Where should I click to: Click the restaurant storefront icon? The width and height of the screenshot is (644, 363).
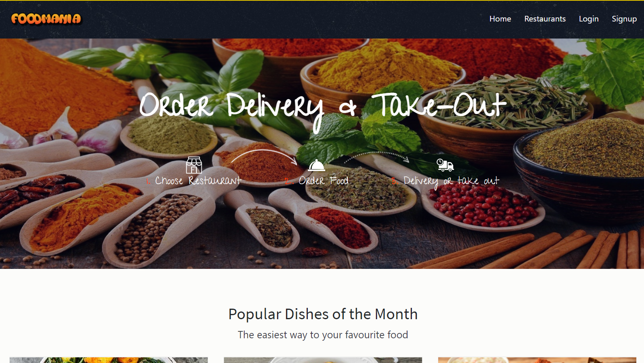(x=194, y=165)
